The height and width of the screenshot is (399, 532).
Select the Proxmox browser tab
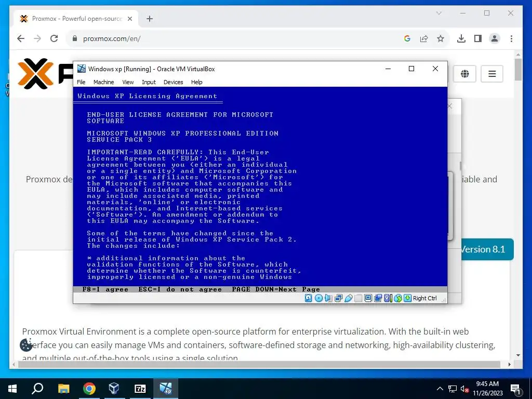76,19
